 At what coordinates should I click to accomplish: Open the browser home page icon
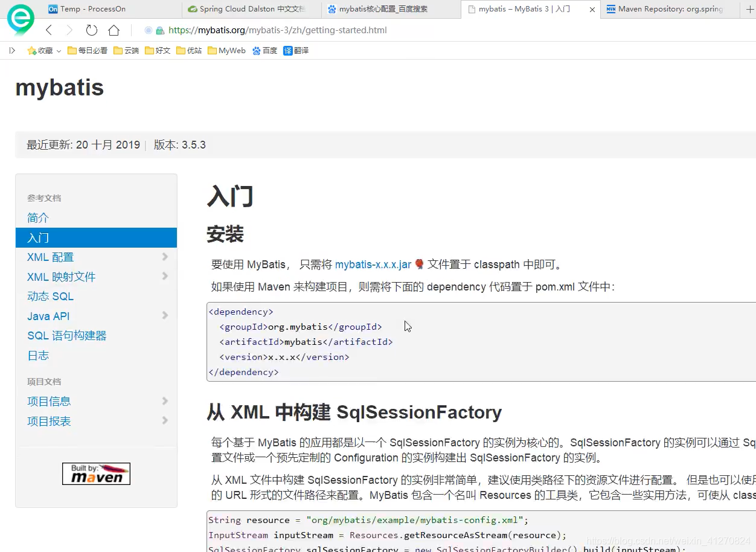coord(114,30)
